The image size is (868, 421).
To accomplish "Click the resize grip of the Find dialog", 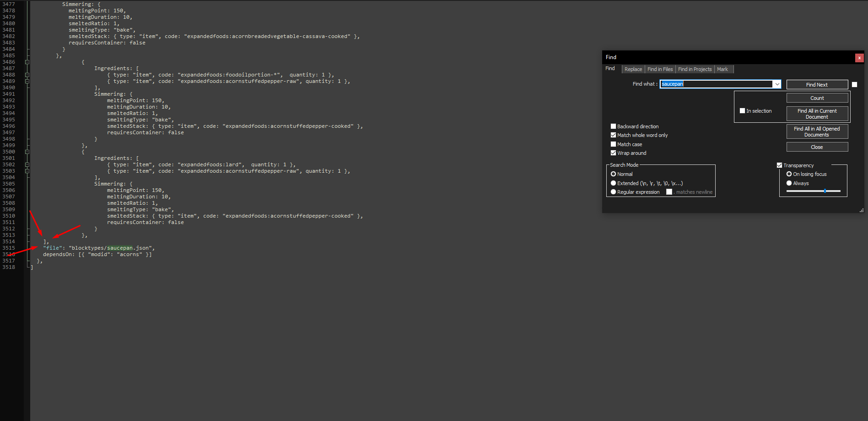I will [861, 210].
